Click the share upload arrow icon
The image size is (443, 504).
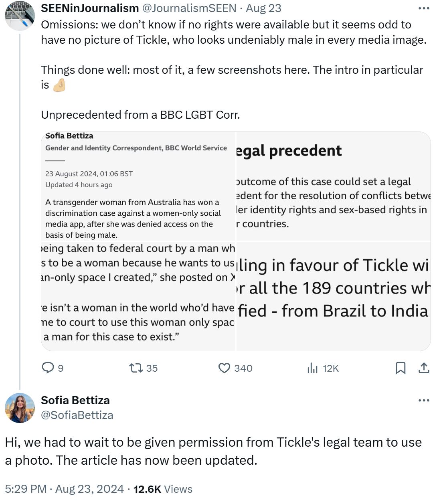pos(424,368)
